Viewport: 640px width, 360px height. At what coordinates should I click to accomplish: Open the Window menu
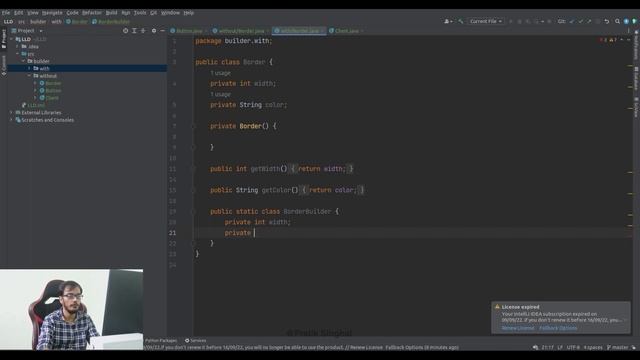pos(170,13)
